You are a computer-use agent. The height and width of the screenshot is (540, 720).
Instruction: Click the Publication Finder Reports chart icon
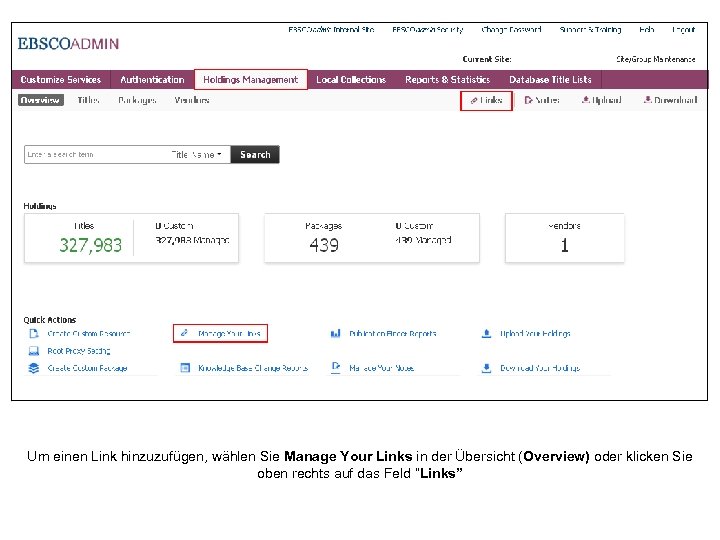coord(336,333)
